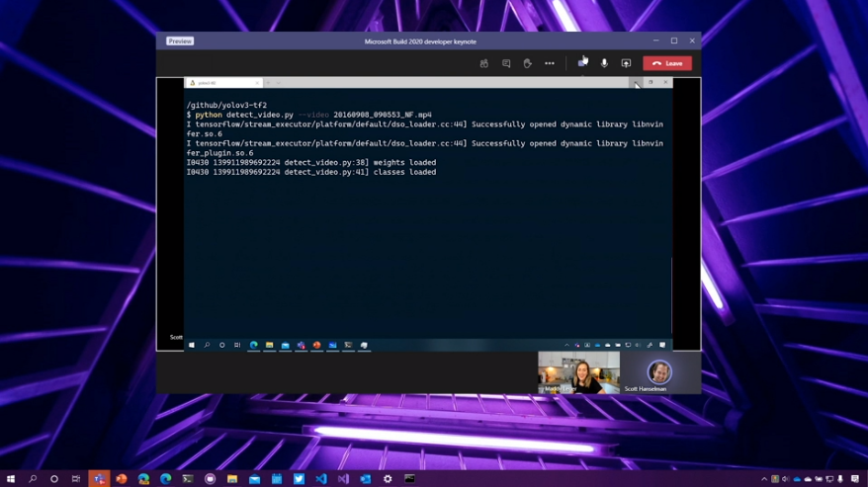Open the terminal profile dropdown arrow
The width and height of the screenshot is (868, 487).
pos(279,83)
